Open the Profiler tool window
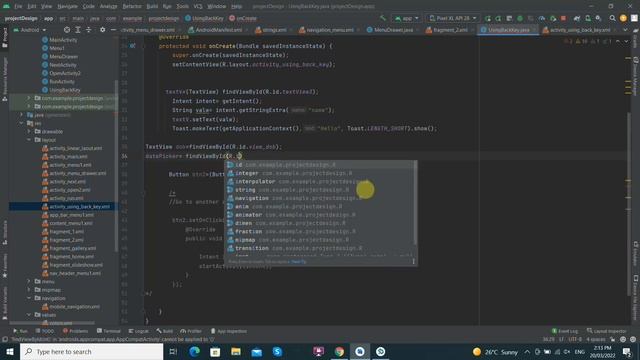Screen dimensions: 640x360 pos(191,331)
